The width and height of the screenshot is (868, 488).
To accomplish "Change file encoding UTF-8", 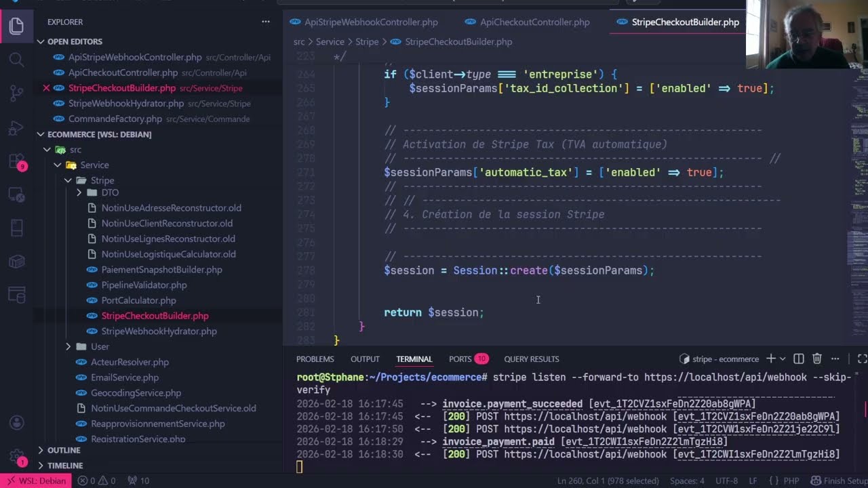I will coord(726,481).
